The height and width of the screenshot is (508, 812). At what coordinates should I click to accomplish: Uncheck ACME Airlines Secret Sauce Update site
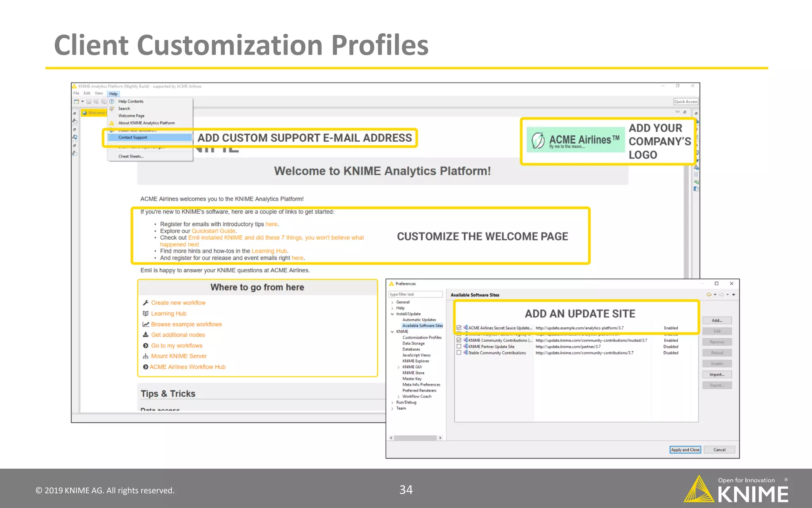459,328
